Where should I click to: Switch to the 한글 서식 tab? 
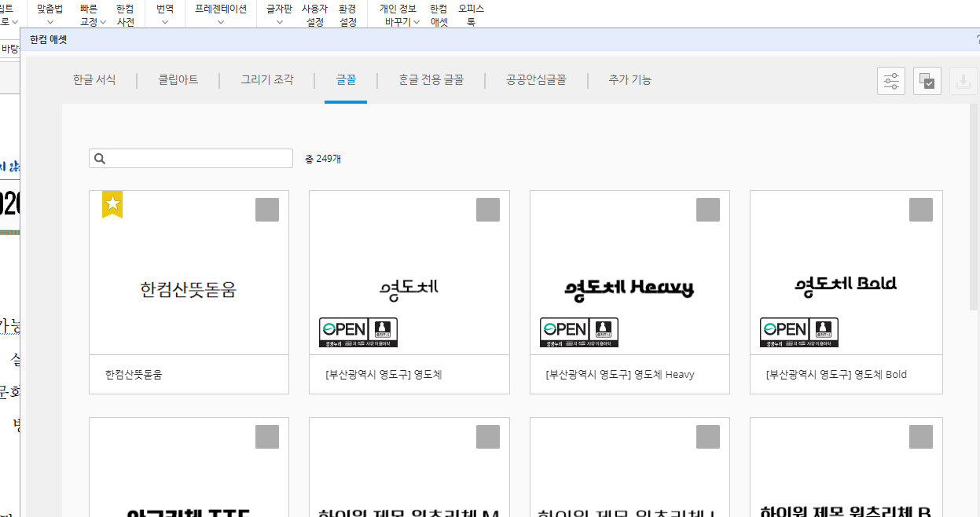[94, 80]
